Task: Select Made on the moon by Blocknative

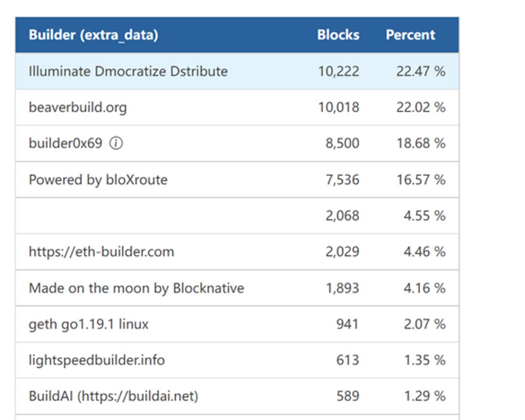Action: point(136,288)
